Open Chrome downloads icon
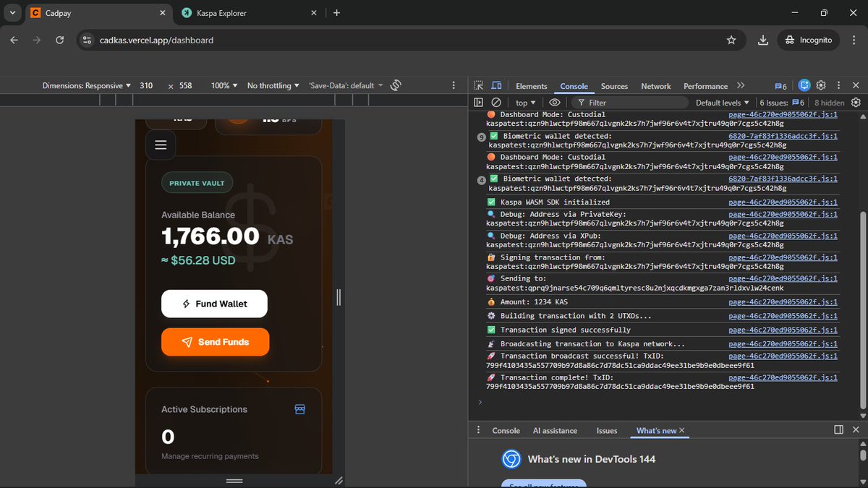 [x=762, y=40]
